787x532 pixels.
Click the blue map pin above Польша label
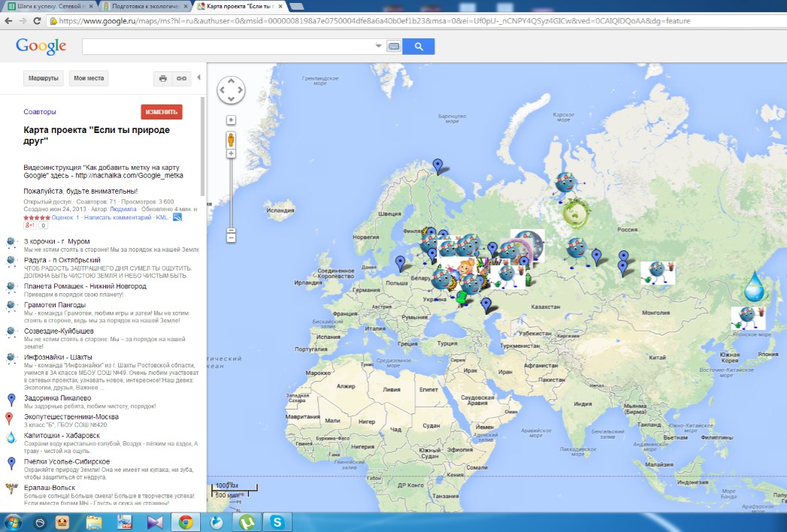point(400,263)
